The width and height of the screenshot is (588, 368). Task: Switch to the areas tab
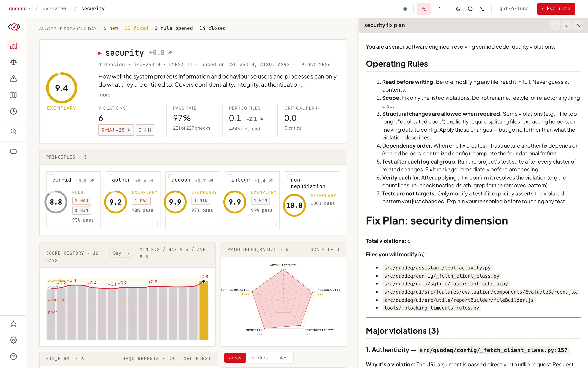coord(235,358)
